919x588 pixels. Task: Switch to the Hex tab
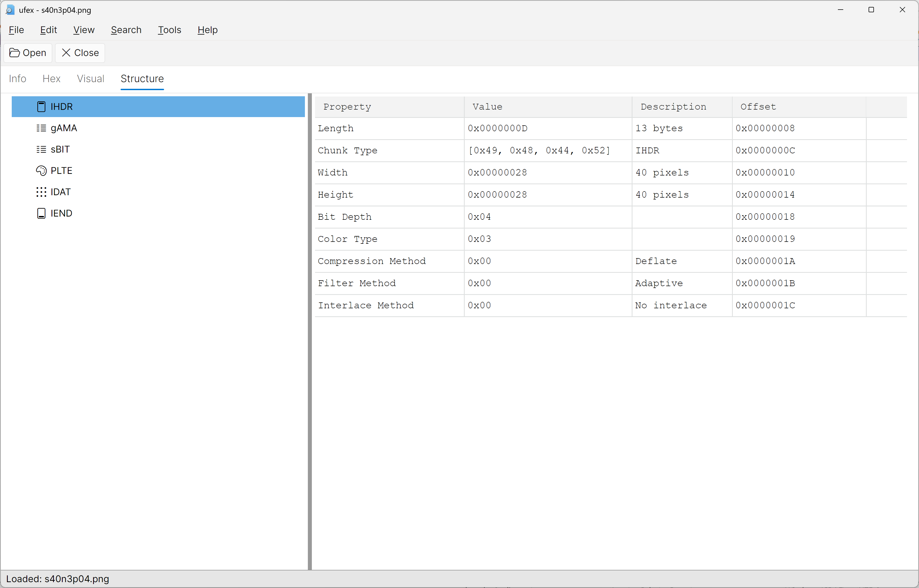[x=51, y=79]
